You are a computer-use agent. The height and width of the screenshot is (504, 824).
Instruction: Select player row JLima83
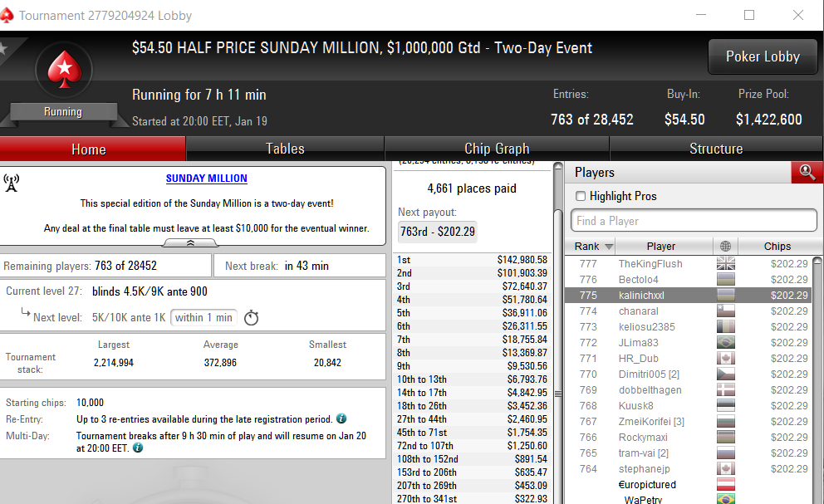(688, 343)
